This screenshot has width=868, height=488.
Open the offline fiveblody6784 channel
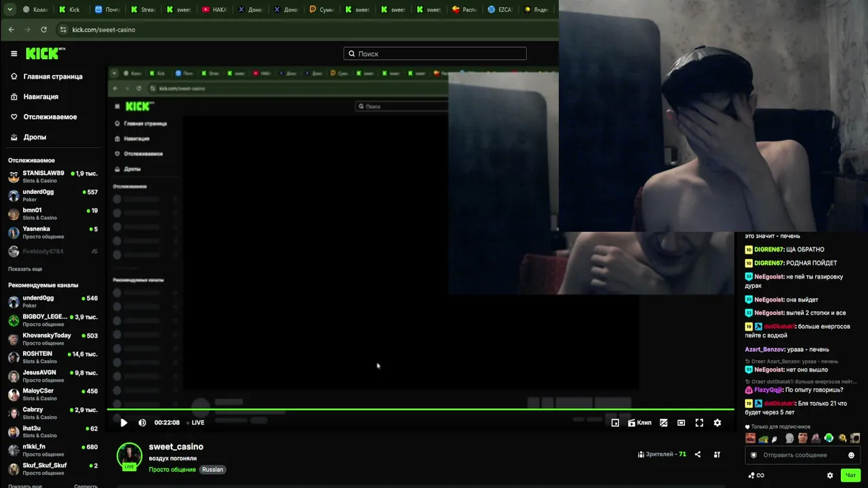point(53,251)
